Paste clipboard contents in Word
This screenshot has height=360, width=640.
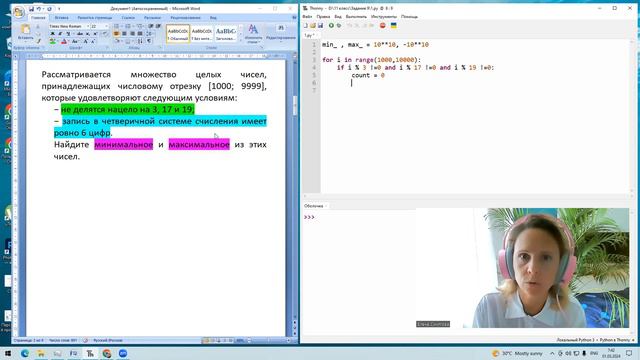(x=25, y=32)
